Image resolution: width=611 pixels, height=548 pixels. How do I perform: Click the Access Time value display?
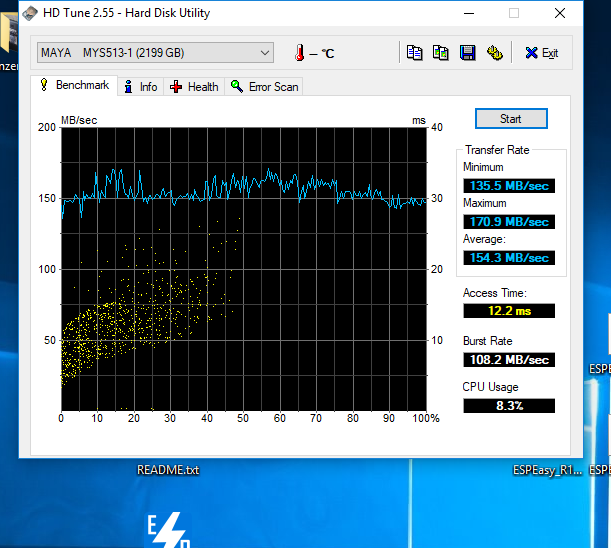pos(509,312)
